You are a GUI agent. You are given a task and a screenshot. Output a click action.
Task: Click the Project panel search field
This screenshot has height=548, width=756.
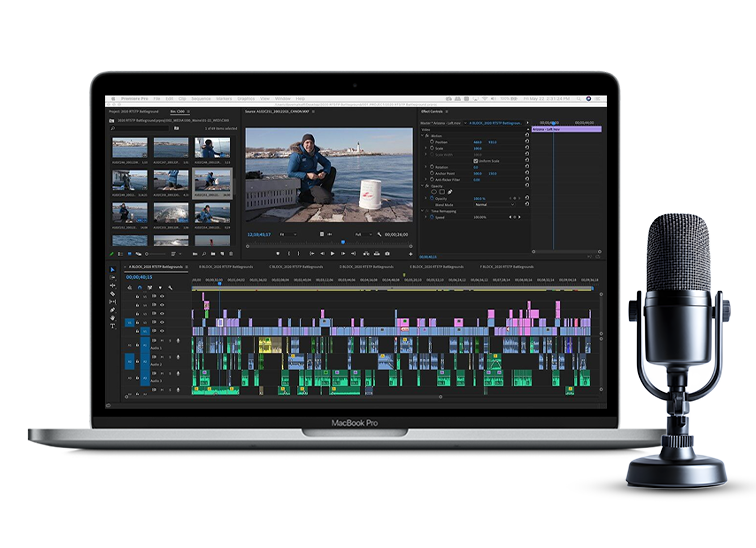click(139, 128)
